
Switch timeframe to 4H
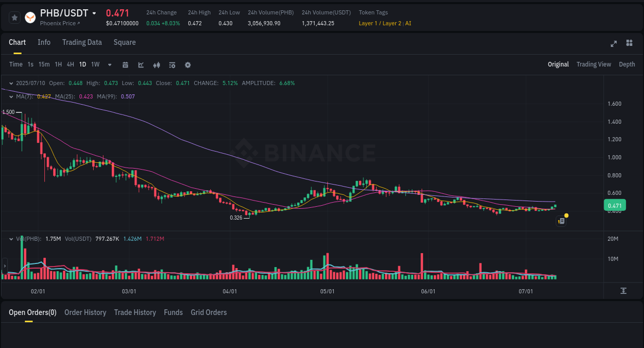click(x=70, y=64)
